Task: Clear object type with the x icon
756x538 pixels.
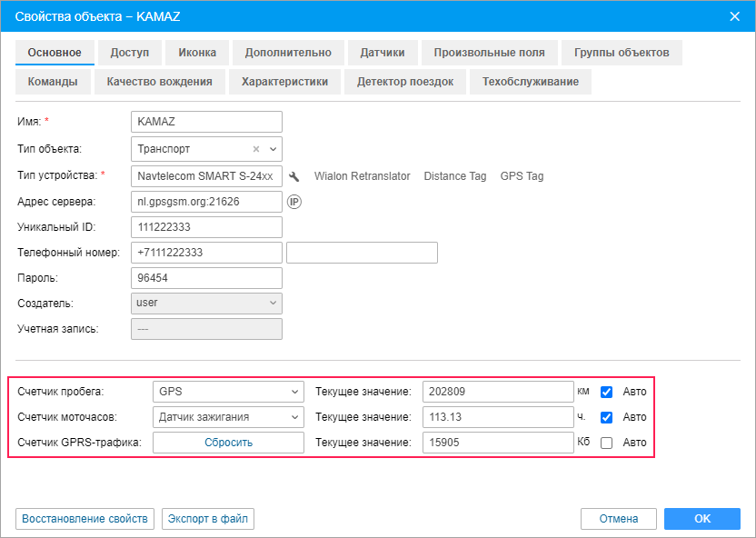Action: pyautogui.click(x=256, y=149)
